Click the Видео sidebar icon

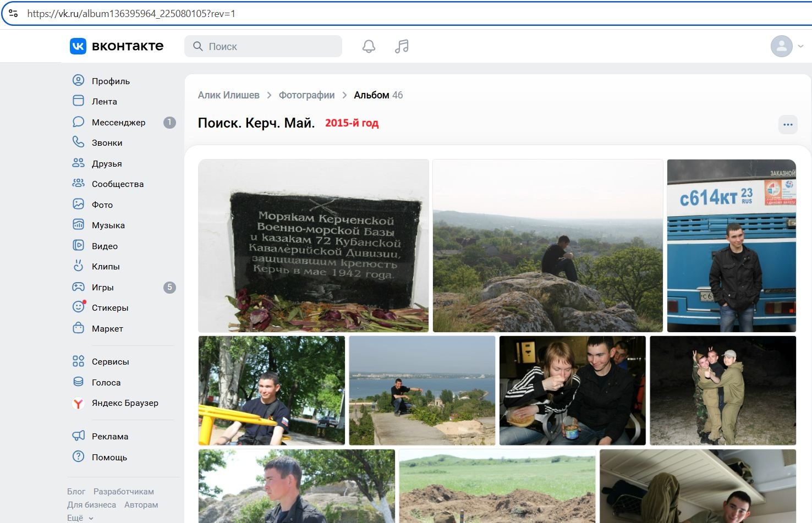(79, 246)
